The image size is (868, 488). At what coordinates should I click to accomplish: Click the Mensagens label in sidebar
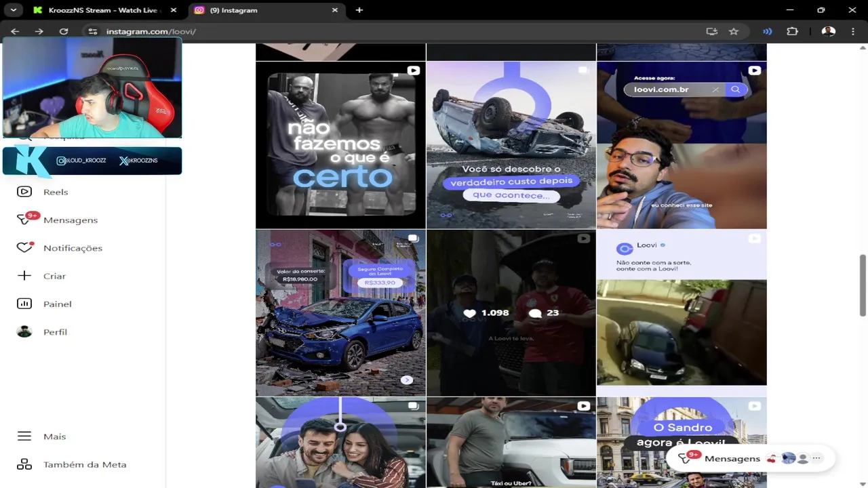71,220
